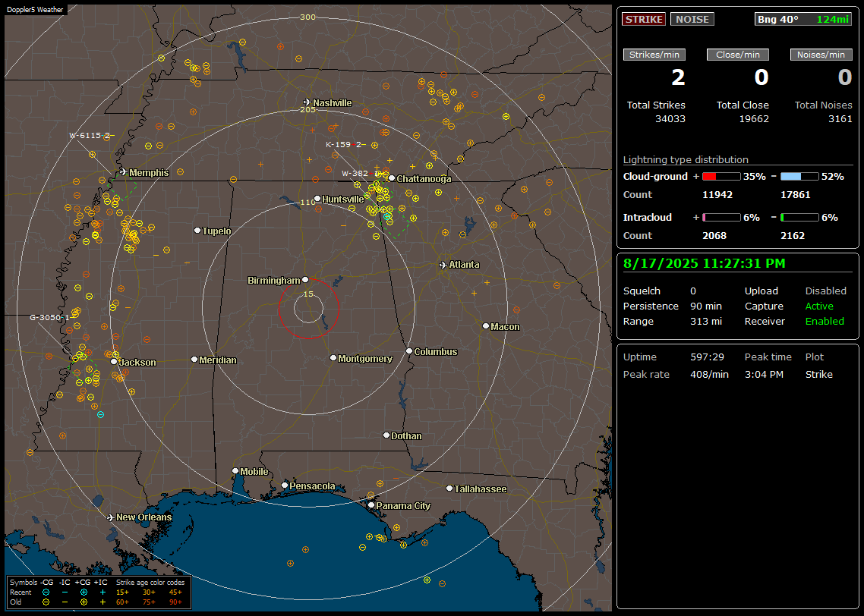The image size is (864, 616).
Task: Click the negative cloud-ground 52% bar
Action: 799,176
